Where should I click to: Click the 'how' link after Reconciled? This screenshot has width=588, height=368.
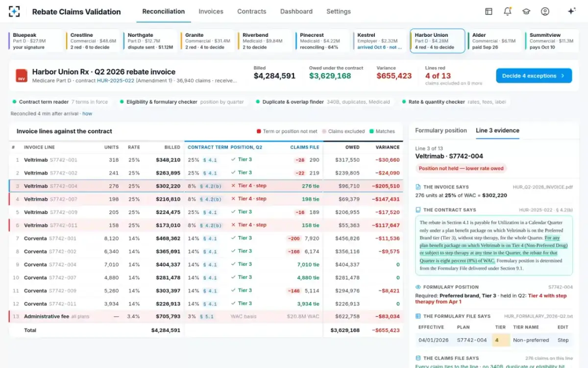click(x=87, y=113)
